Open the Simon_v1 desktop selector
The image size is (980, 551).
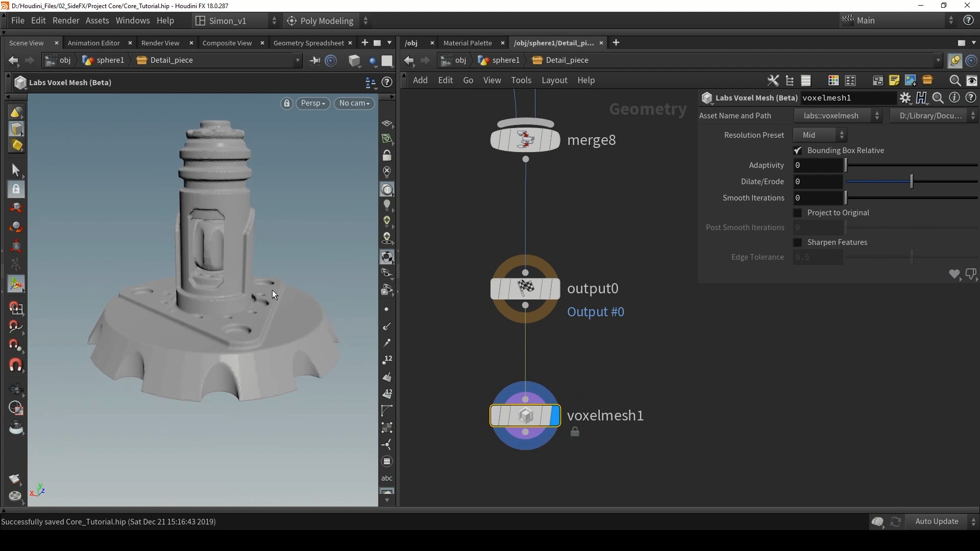pos(236,21)
